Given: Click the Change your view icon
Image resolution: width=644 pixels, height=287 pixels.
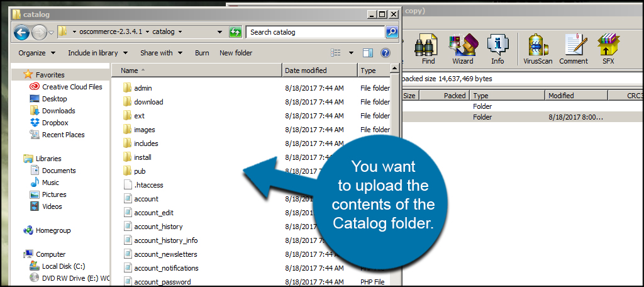Looking at the screenshot, I should 336,53.
